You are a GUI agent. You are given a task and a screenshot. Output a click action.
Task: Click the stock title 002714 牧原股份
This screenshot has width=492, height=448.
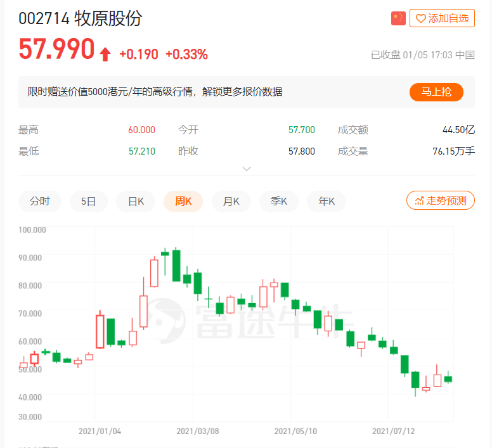[x=81, y=18]
